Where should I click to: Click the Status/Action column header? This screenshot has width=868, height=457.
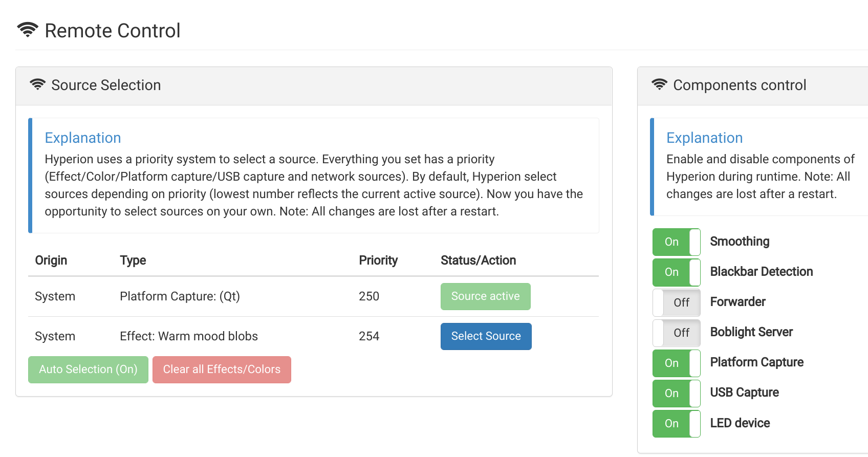click(x=478, y=260)
